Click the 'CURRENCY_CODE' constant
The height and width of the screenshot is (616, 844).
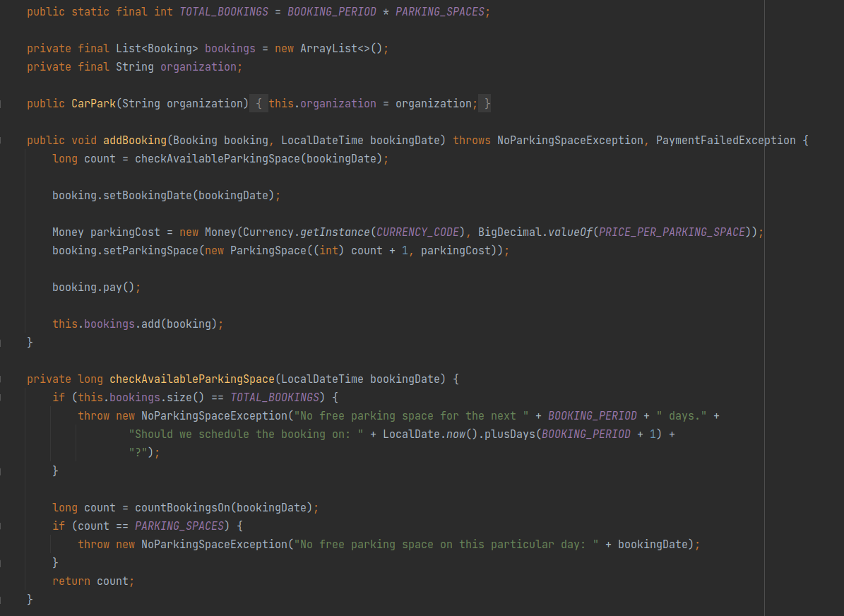pyautogui.click(x=417, y=232)
